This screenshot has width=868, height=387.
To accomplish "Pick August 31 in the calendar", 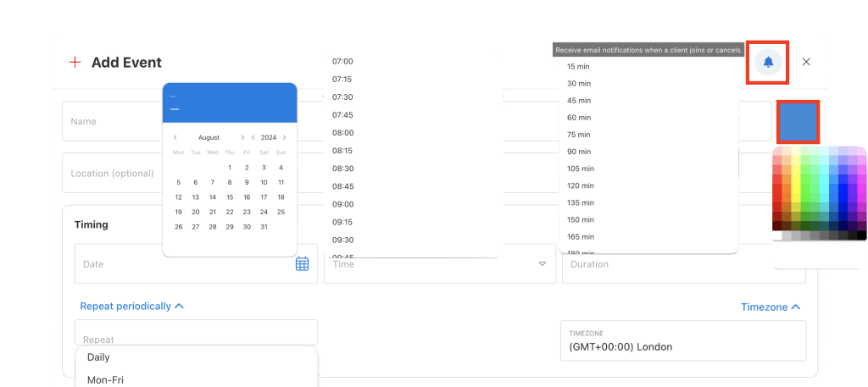I will (x=264, y=227).
